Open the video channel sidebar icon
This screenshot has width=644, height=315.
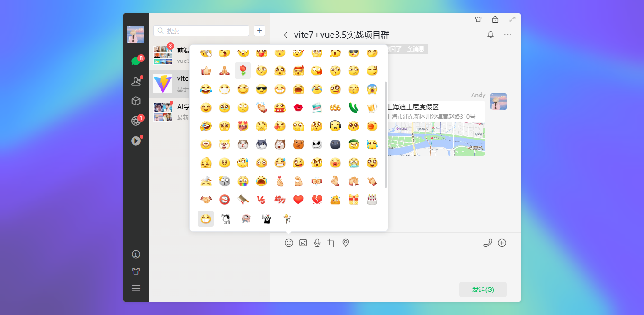click(136, 140)
